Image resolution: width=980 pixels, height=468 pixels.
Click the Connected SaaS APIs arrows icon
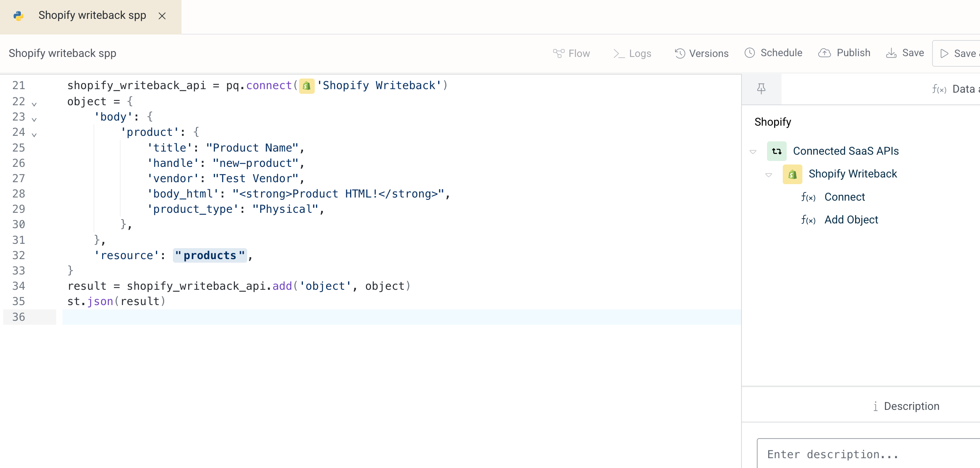(x=777, y=151)
